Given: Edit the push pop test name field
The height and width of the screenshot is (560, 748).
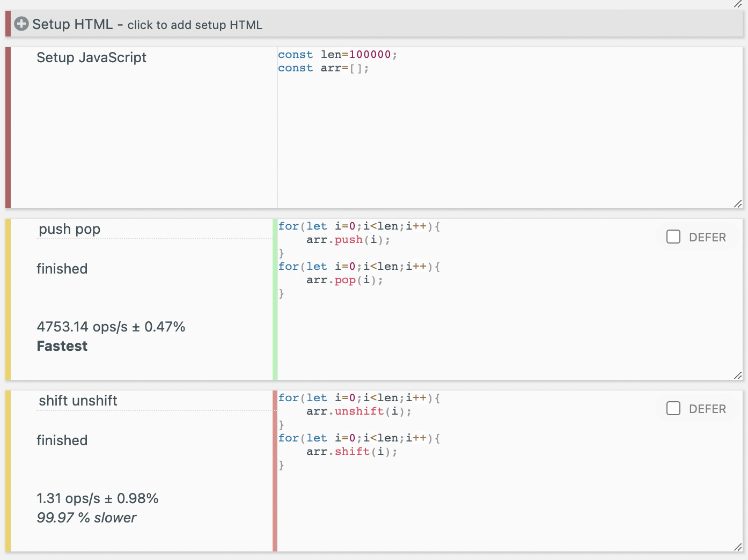Looking at the screenshot, I should 153,230.
